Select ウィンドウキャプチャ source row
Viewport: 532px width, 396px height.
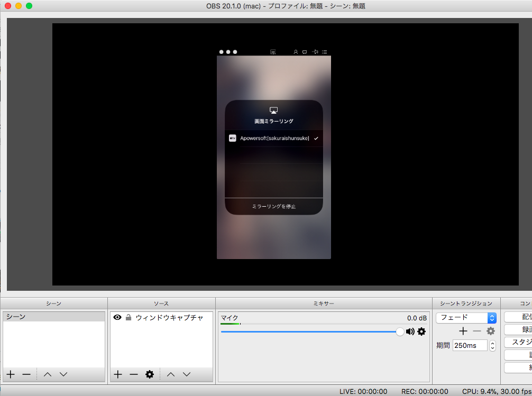point(161,317)
